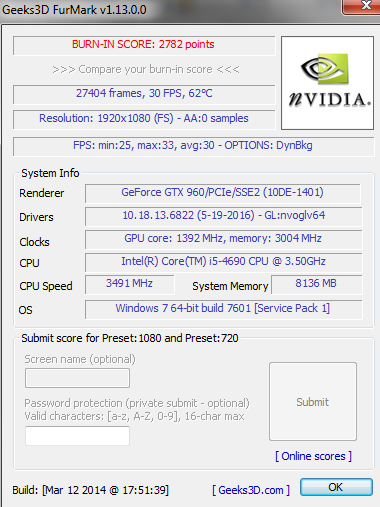Image resolution: width=380 pixels, height=507 pixels.
Task: Click the 8136 MB System Memory field
Action: point(316,284)
